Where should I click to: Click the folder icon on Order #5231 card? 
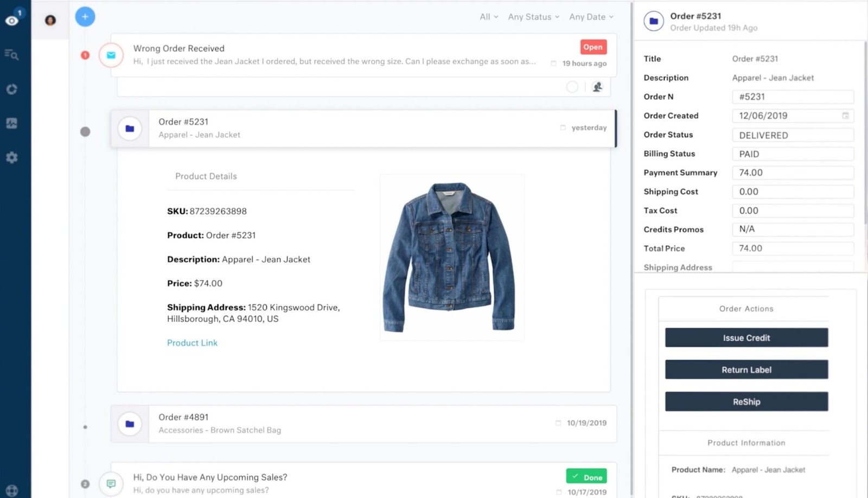(x=130, y=128)
